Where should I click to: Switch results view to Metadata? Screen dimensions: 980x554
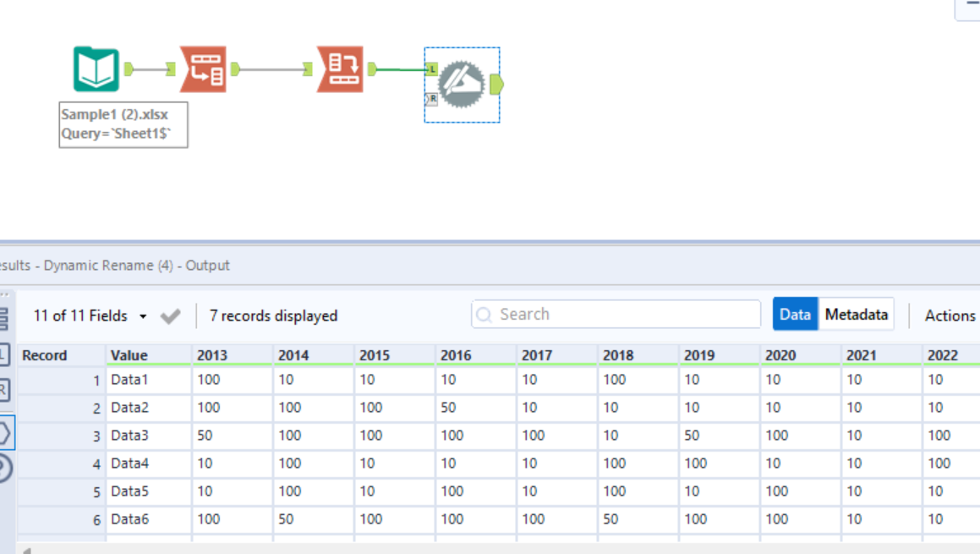856,315
